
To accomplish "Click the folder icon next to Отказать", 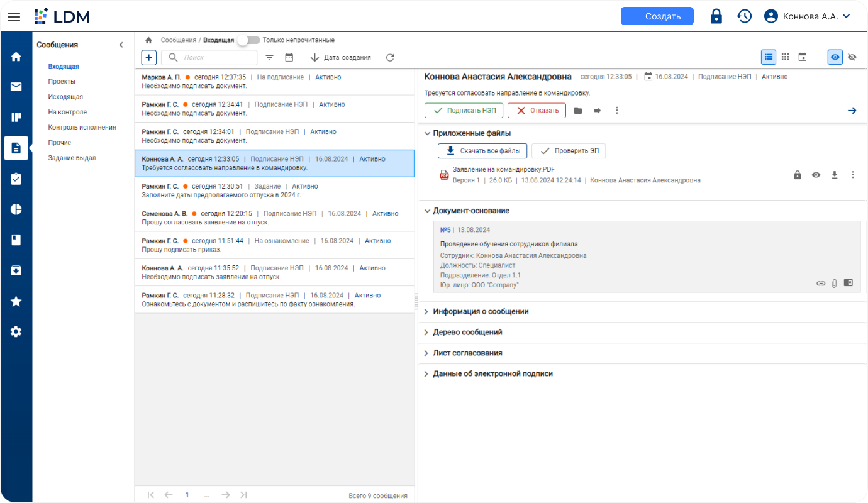I will (x=578, y=111).
